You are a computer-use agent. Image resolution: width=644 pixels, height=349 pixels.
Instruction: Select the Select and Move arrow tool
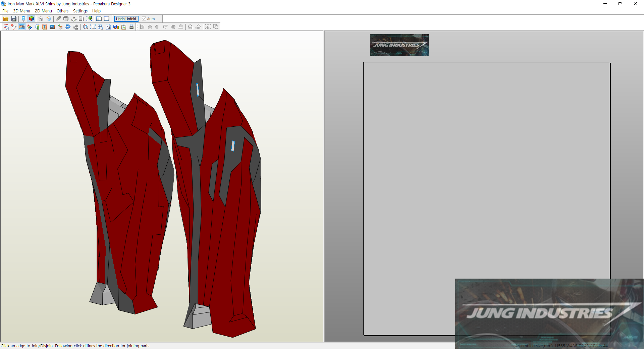6,27
